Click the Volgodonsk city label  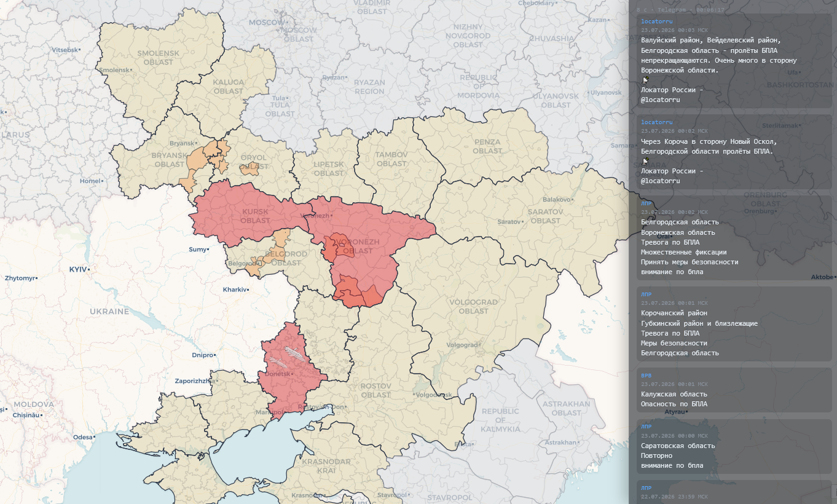pos(434,395)
